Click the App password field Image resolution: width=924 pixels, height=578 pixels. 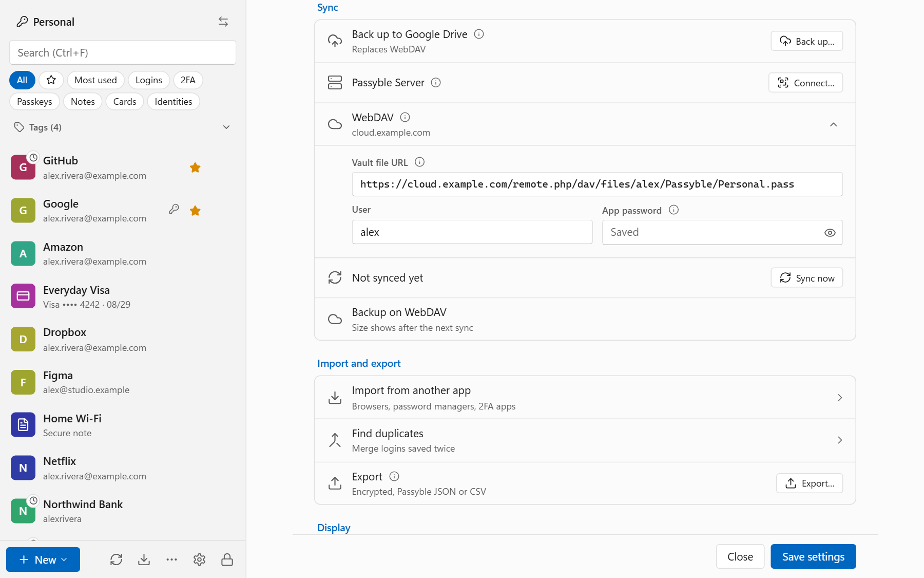722,232
